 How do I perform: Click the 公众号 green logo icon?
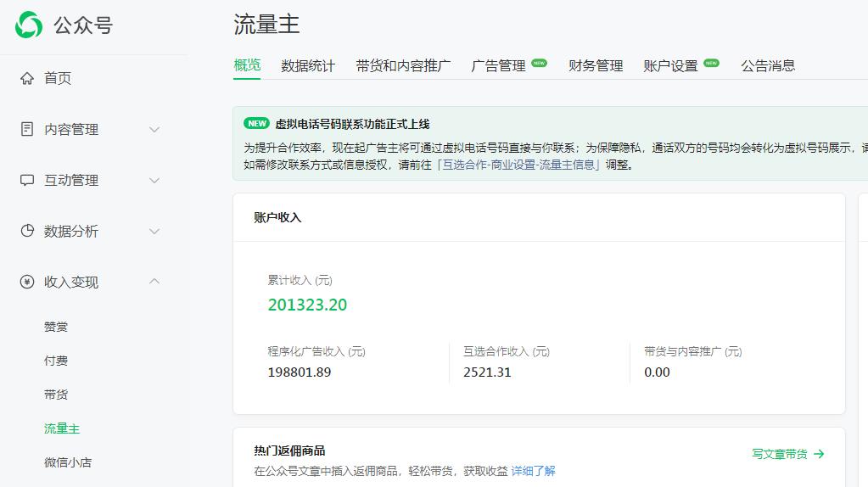(29, 25)
